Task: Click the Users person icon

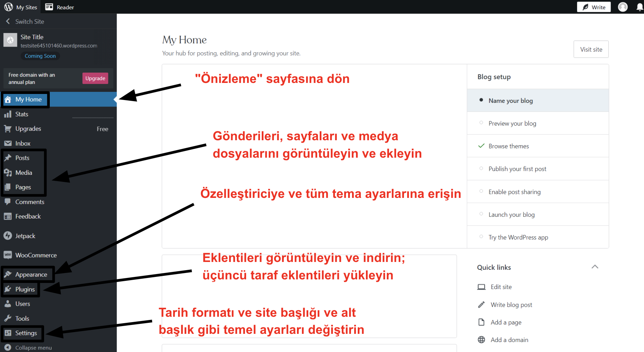Action: [x=8, y=304]
